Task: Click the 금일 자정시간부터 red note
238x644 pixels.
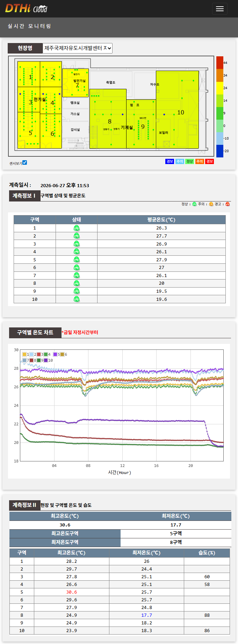Action: coord(80,332)
